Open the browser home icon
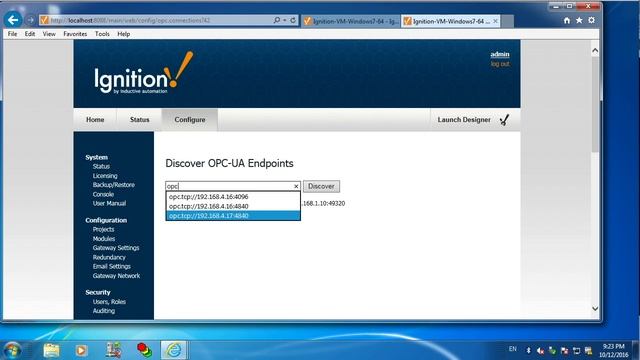Image resolution: width=640 pixels, height=360 pixels. click(567, 20)
